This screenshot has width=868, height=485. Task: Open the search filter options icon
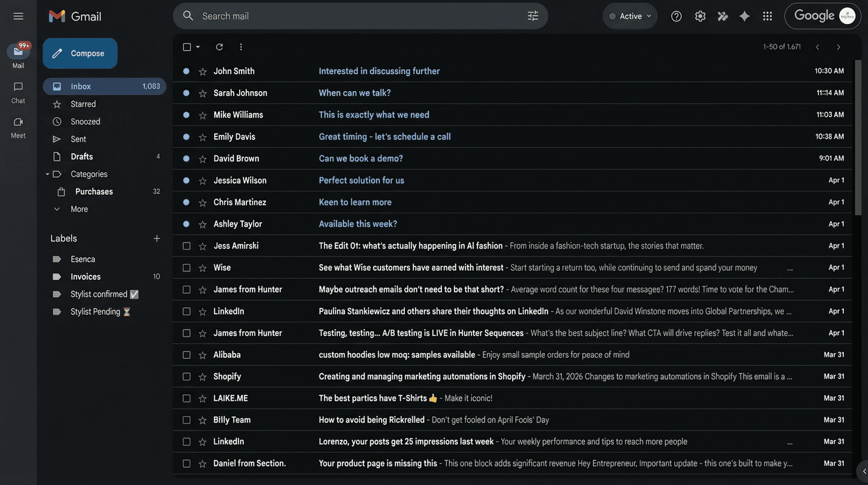click(x=533, y=16)
